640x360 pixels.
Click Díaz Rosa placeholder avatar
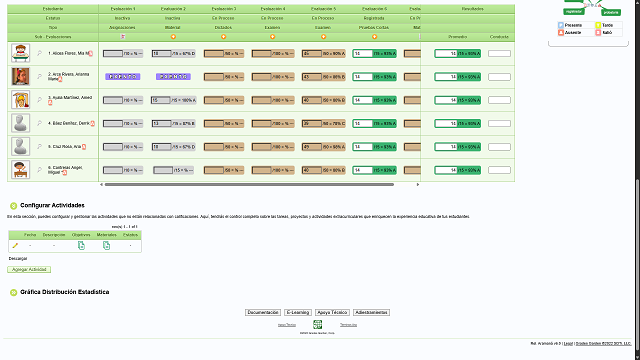[x=20, y=146]
